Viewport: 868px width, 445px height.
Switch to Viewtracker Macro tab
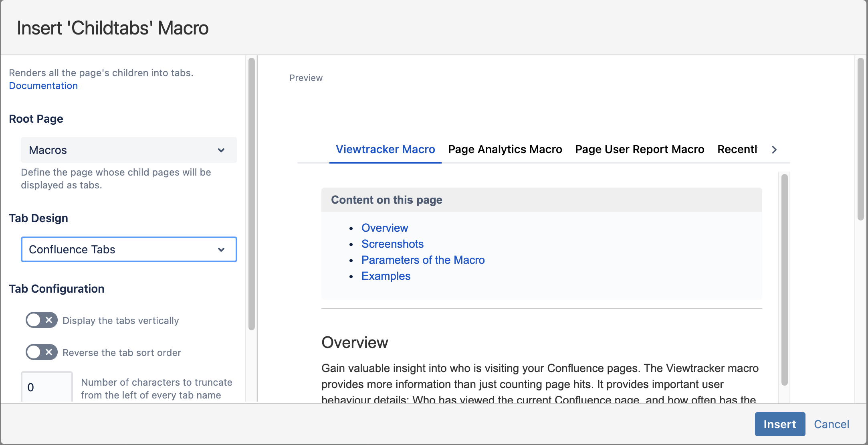tap(385, 150)
